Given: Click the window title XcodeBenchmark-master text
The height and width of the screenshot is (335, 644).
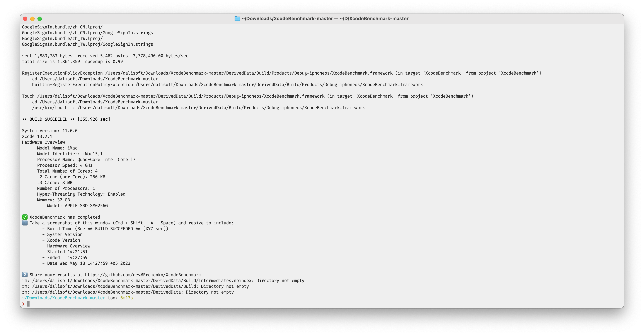Looking at the screenshot, I should pyautogui.click(x=325, y=19).
